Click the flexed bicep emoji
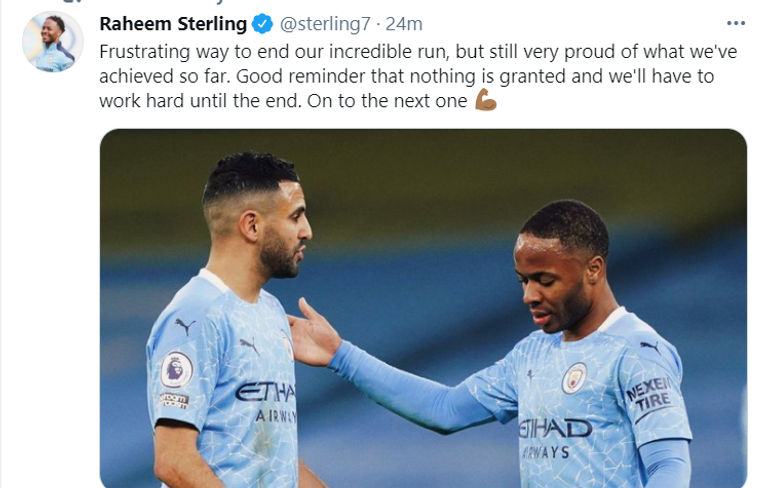 pos(486,100)
